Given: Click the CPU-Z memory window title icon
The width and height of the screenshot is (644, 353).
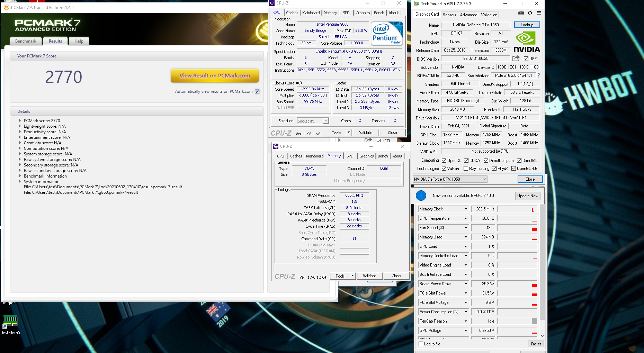Looking at the screenshot, I should pyautogui.click(x=275, y=146).
